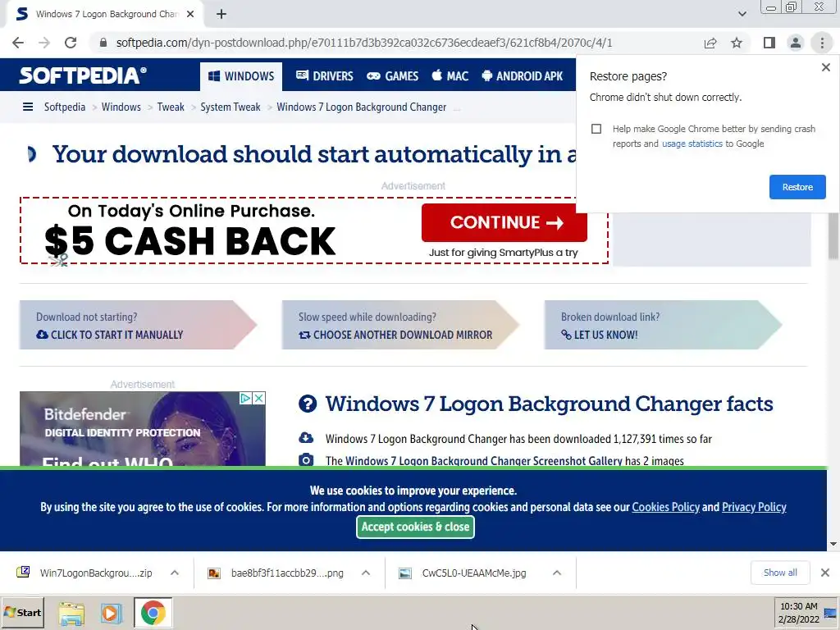The height and width of the screenshot is (630, 840).
Task: Go to Softpedia in the breadcrumb
Action: (65, 107)
